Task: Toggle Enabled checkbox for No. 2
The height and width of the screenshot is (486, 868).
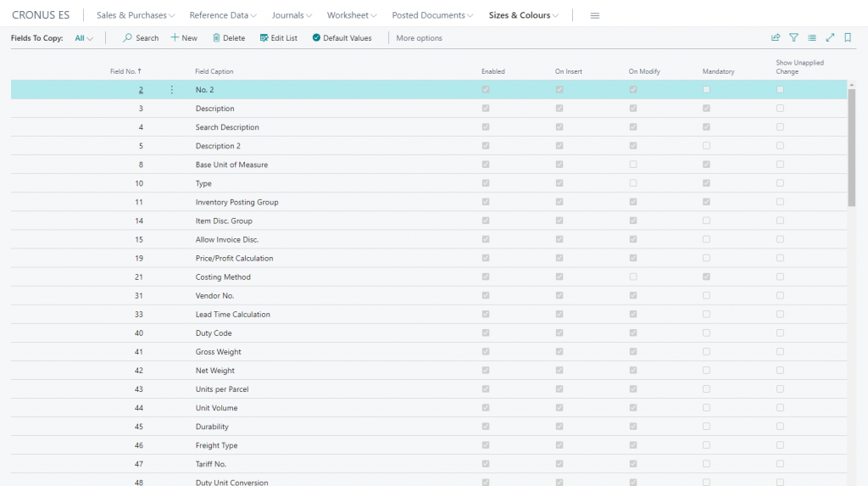Action: point(486,90)
